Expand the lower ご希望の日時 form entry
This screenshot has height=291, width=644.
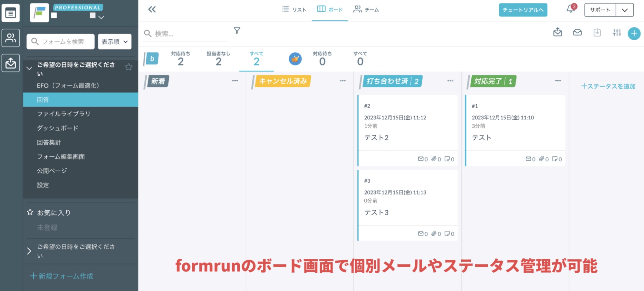(x=29, y=251)
